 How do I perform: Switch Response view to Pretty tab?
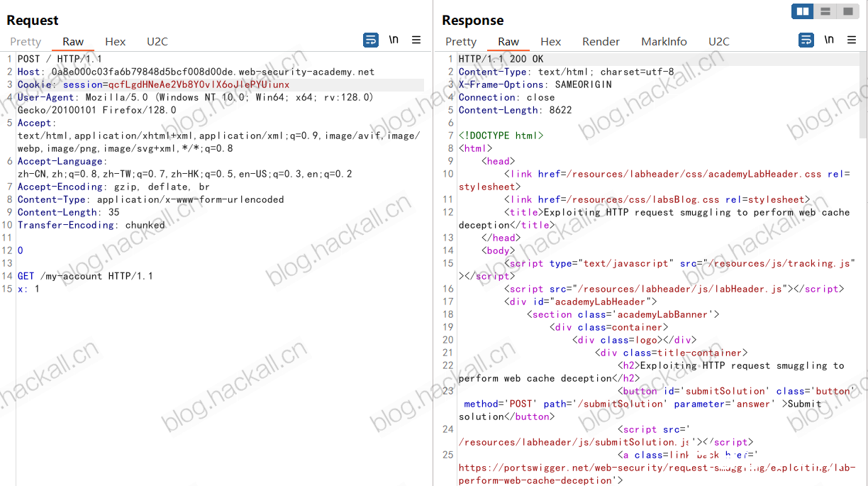click(x=461, y=42)
